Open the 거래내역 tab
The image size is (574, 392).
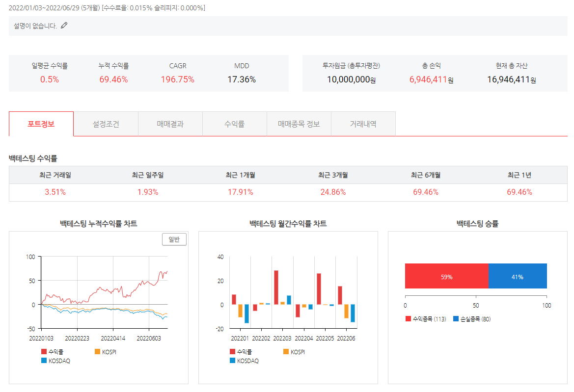363,124
